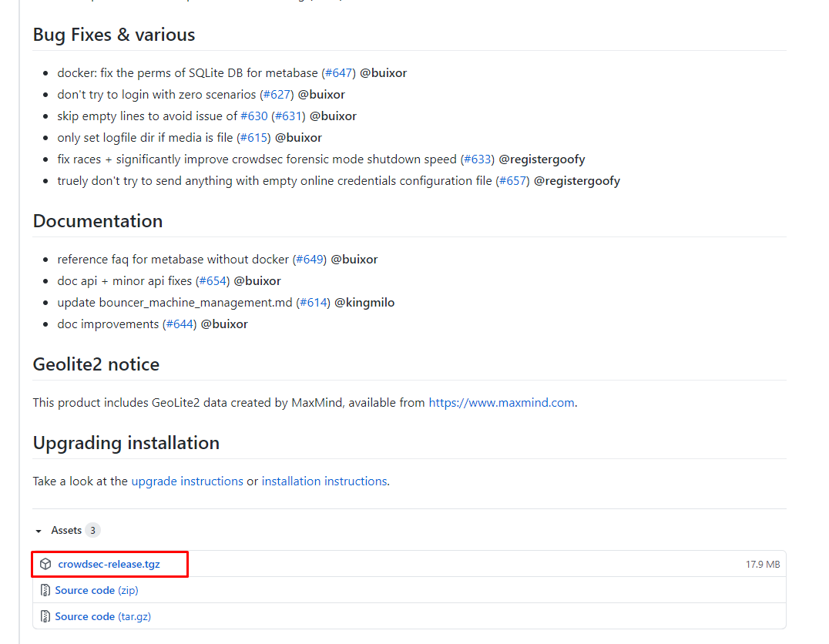This screenshot has height=644, width=829.
Task: Download Source code (zip)
Action: pyautogui.click(x=96, y=591)
